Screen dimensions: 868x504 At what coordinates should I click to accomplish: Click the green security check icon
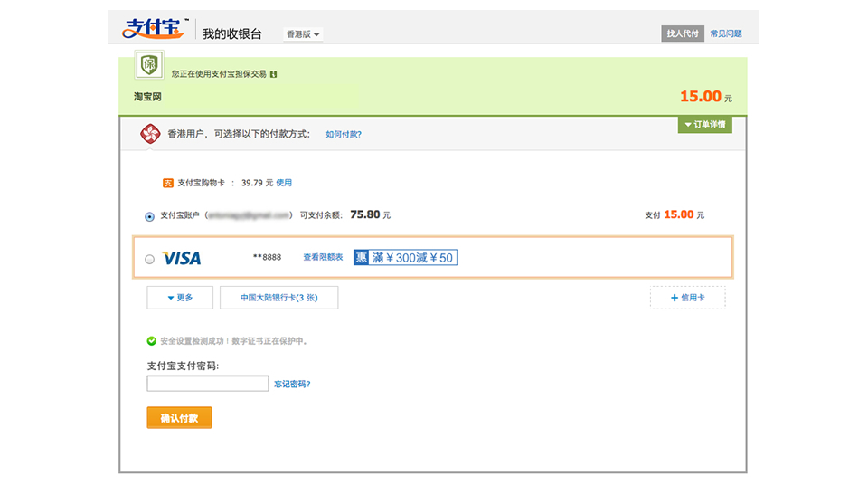coord(152,341)
